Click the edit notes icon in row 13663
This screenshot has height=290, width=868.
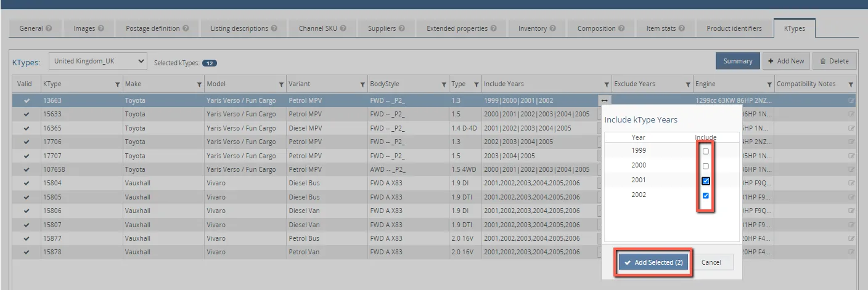point(851,100)
